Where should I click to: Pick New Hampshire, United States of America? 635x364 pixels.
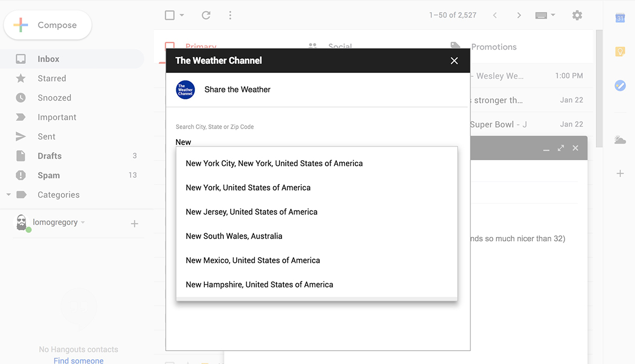[x=316, y=285]
